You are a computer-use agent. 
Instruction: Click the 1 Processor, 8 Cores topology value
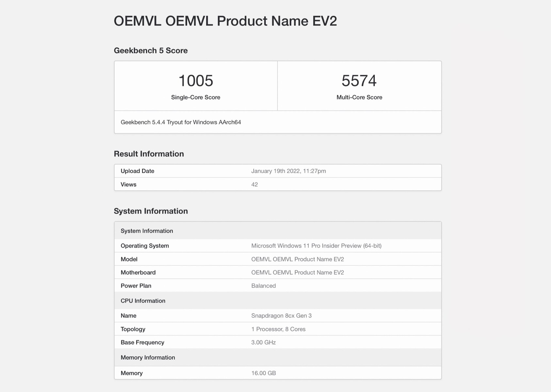278,329
